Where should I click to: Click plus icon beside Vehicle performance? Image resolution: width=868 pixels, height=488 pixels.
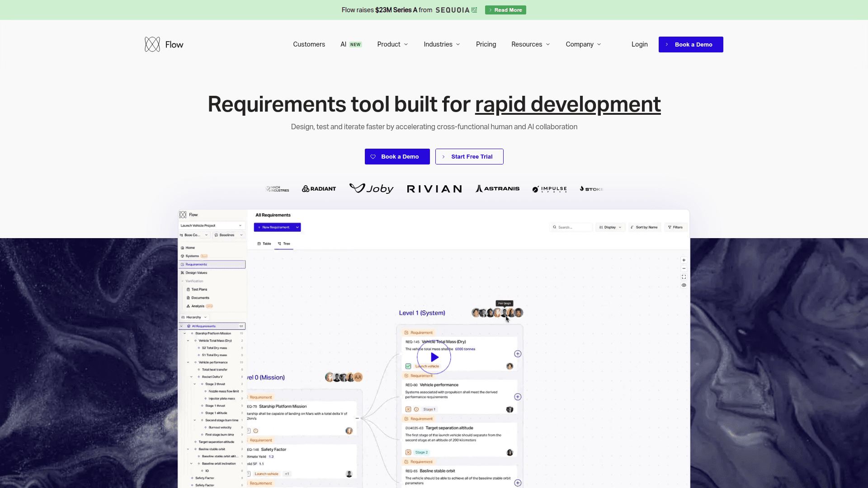pos(518,397)
